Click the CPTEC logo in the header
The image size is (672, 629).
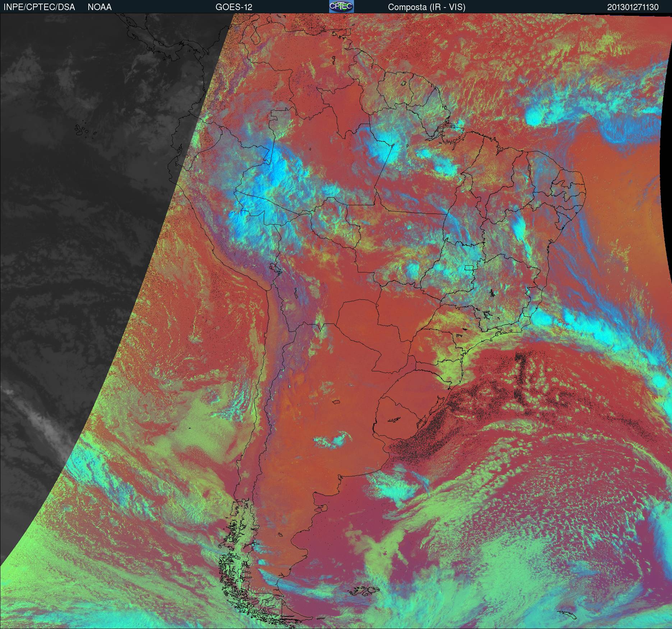tap(341, 6)
